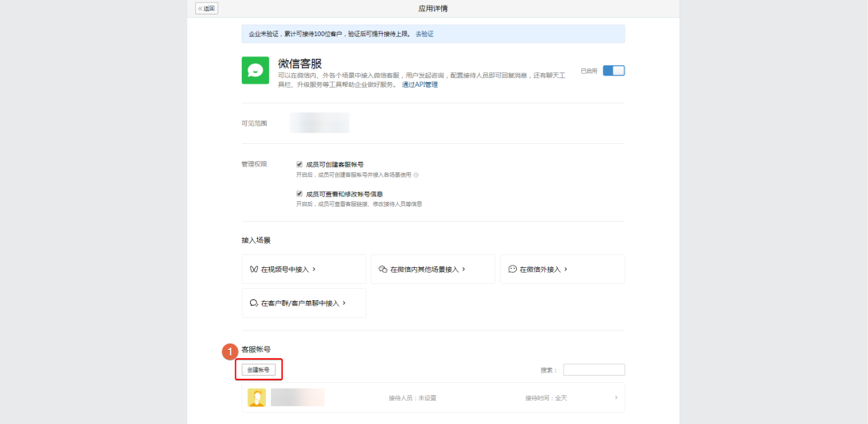Click the green 微信客服 app icon
Viewport: 868px width, 424px height.
256,70
